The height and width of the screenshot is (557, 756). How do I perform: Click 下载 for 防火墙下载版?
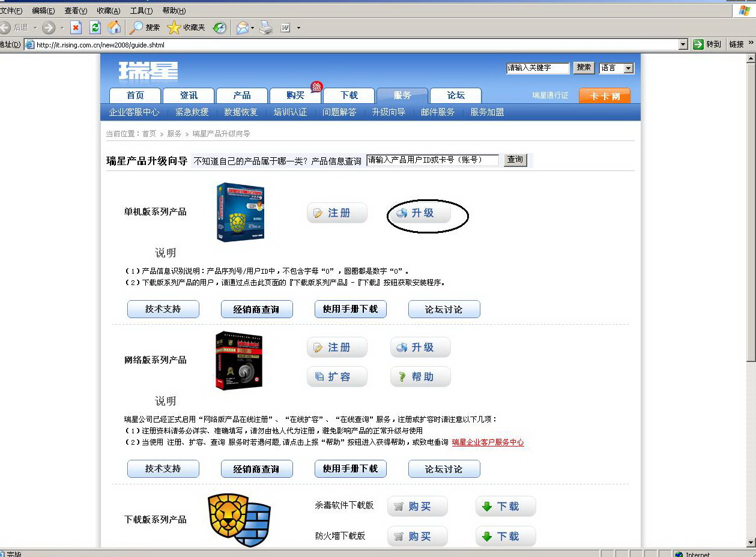[x=506, y=537]
